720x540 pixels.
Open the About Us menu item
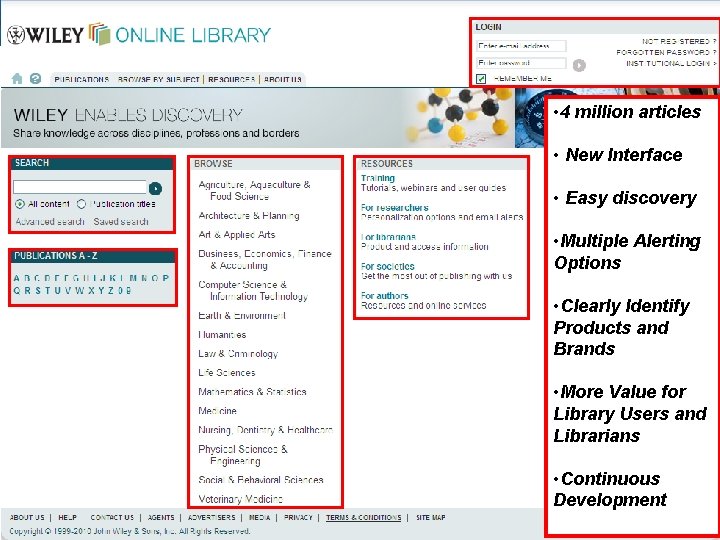point(282,79)
